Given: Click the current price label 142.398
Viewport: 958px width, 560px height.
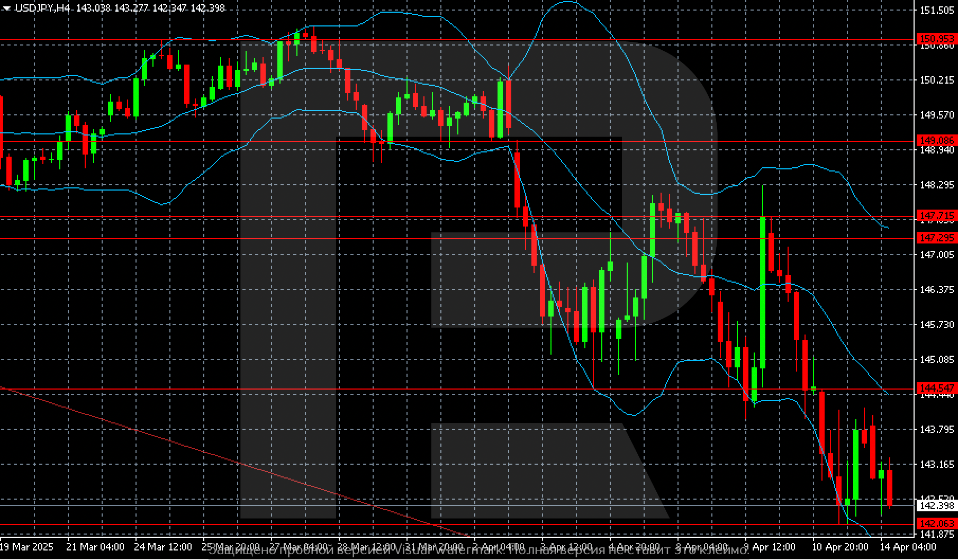Looking at the screenshot, I should pyautogui.click(x=937, y=506).
